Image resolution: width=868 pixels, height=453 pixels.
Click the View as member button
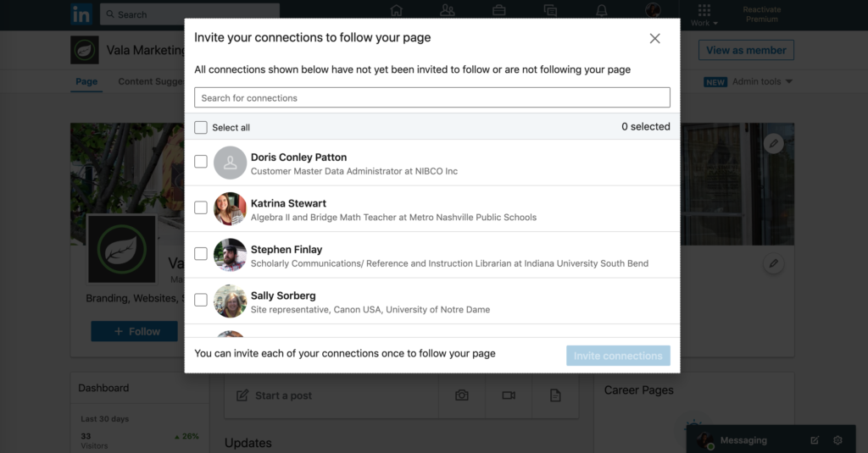tap(746, 50)
